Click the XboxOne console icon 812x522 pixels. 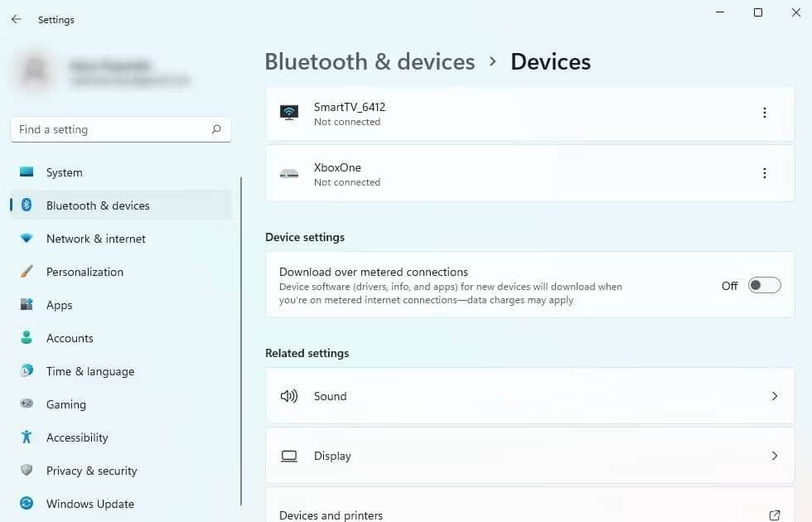click(288, 172)
